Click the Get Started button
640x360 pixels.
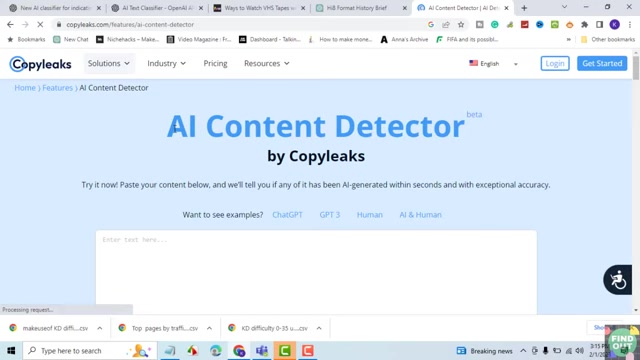(602, 63)
